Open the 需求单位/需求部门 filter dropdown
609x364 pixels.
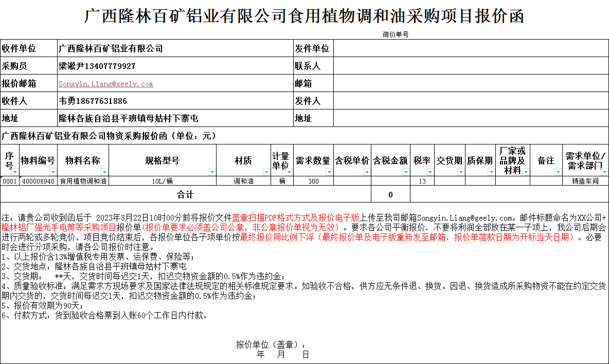tap(604, 172)
